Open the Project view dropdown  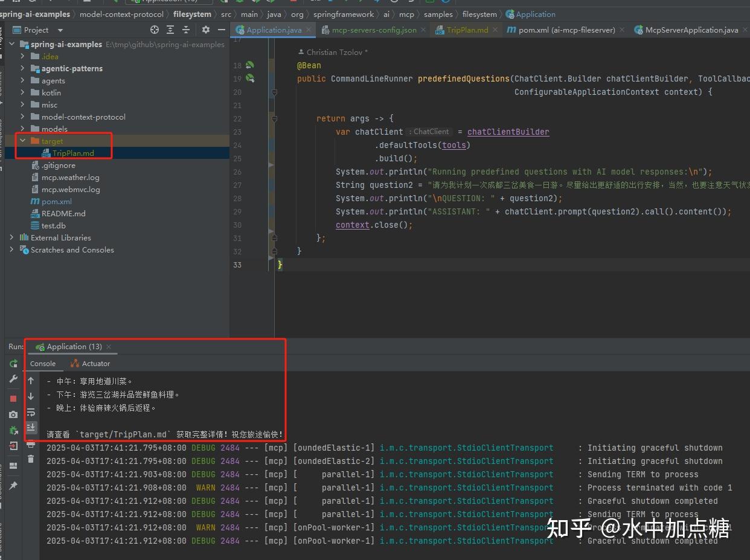[60, 30]
